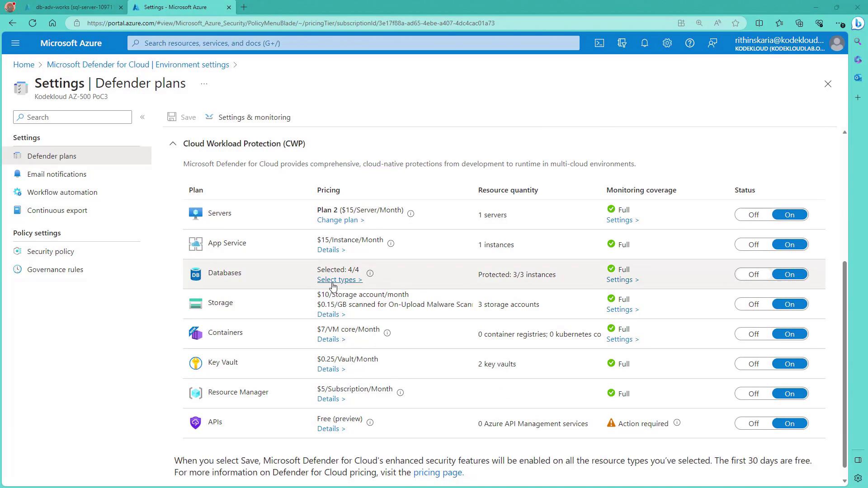The width and height of the screenshot is (868, 488).
Task: Turn off the Servers plan toggle
Action: [753, 215]
